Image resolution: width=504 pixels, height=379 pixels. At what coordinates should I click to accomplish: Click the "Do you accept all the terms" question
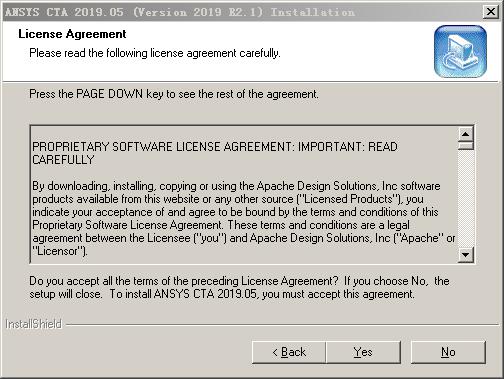click(x=239, y=281)
